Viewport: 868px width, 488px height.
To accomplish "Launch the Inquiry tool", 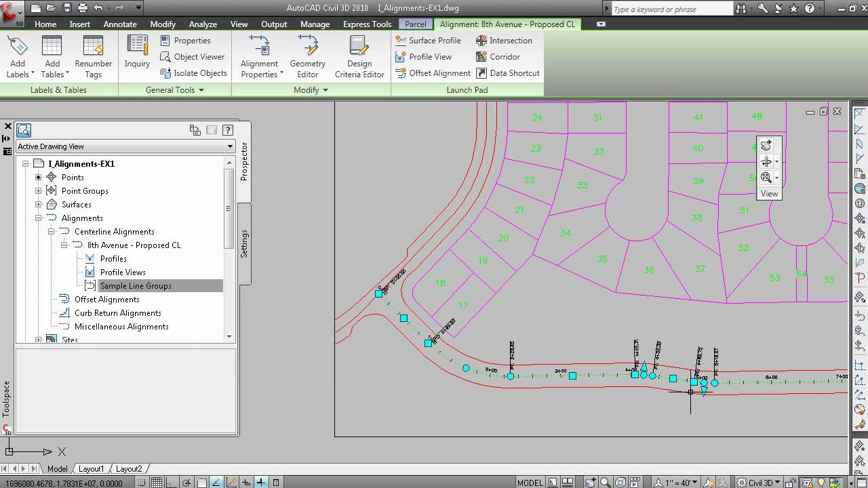I will point(137,52).
